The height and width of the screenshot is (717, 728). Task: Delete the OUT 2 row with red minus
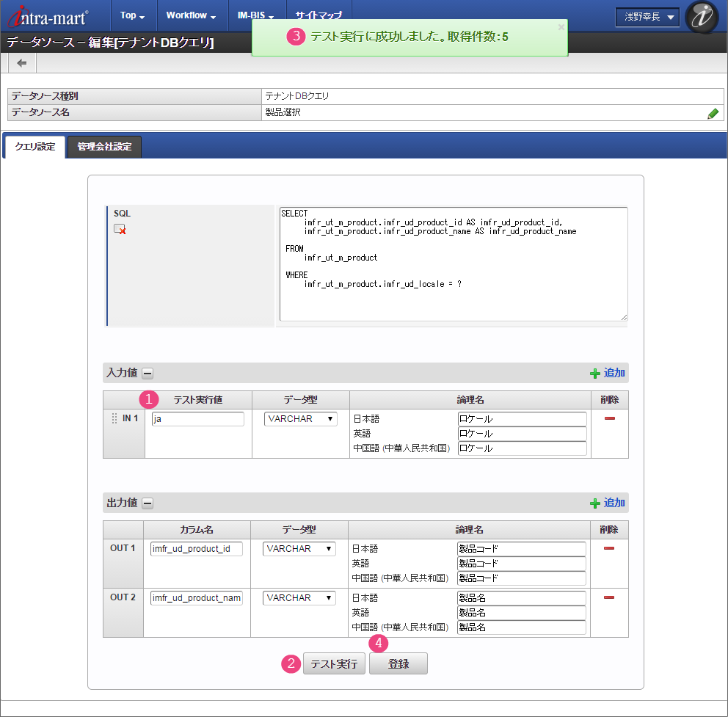[x=608, y=597]
